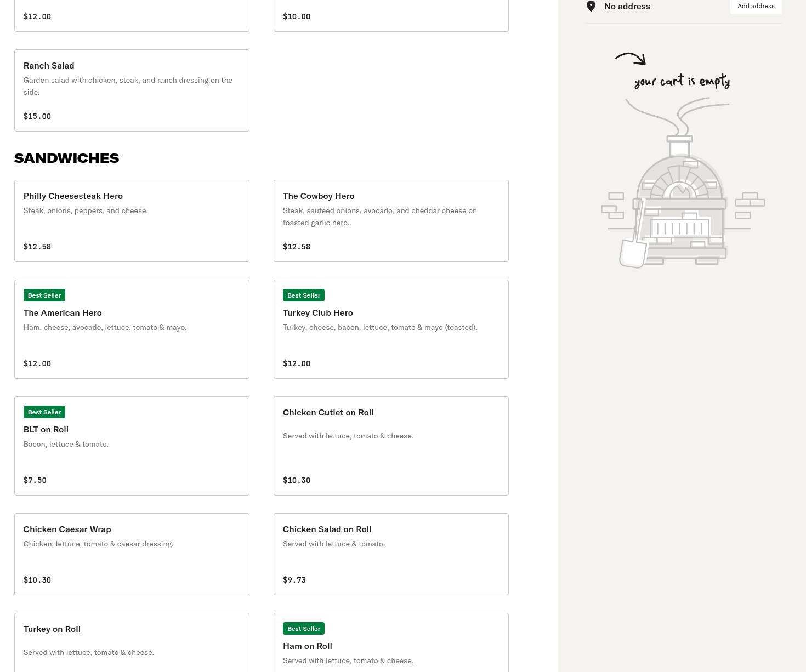Click the Add address button
806x672 pixels.
[x=756, y=6]
